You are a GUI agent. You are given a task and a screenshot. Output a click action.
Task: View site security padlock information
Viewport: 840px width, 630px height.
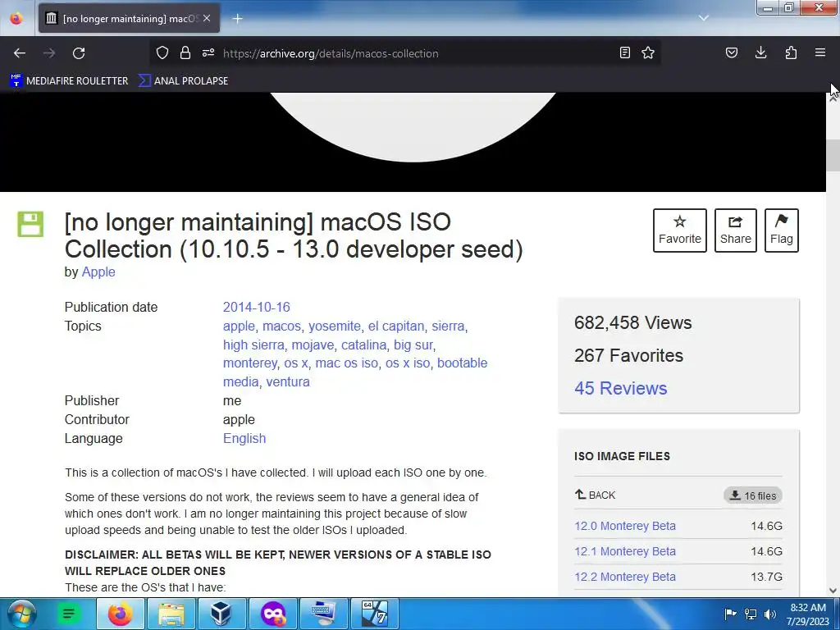[185, 52]
